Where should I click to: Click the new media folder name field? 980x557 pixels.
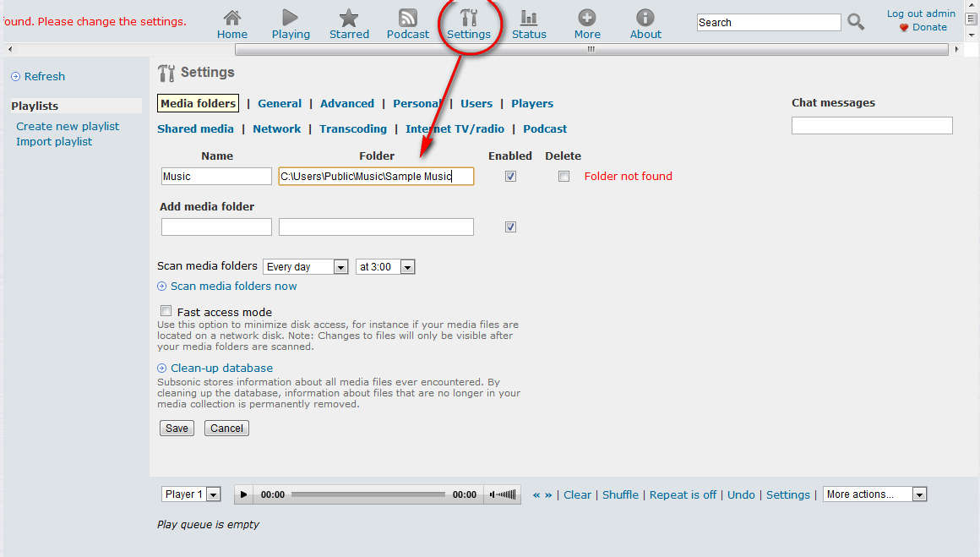(x=216, y=227)
